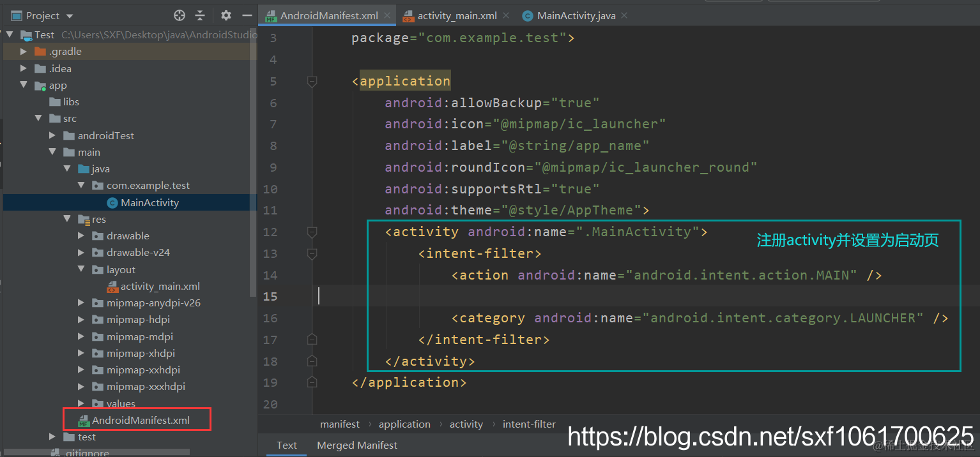Click the fold end marker at line 19

pyautogui.click(x=312, y=382)
